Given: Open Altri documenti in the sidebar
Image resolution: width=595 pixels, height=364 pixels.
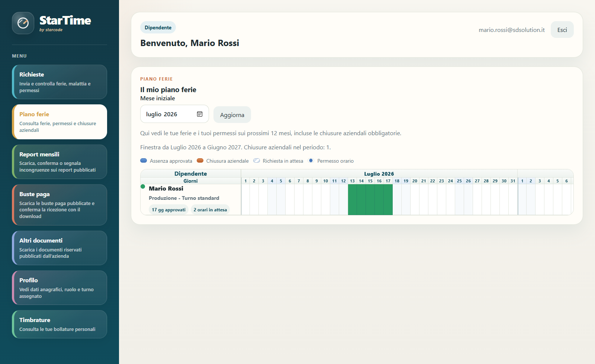Looking at the screenshot, I should 59,248.
